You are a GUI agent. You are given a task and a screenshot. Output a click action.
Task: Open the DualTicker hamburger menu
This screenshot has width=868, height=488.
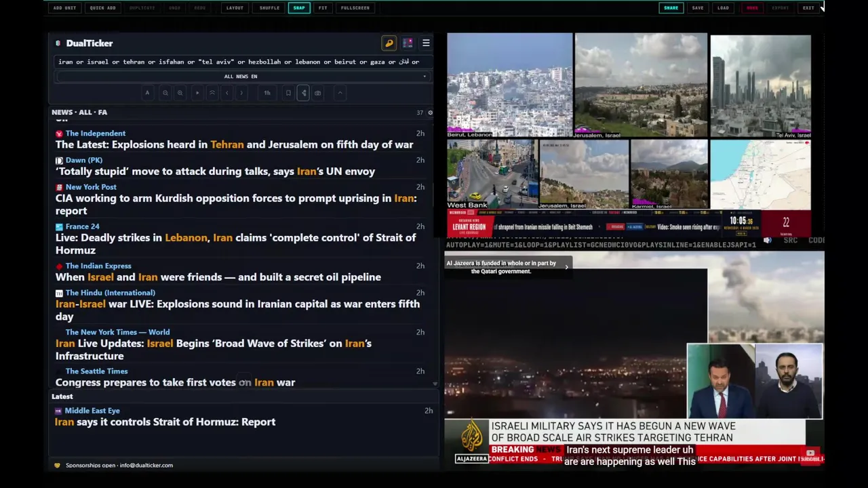coord(426,43)
